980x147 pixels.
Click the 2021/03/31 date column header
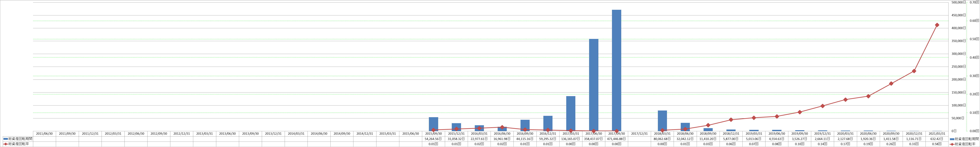pos(937,134)
